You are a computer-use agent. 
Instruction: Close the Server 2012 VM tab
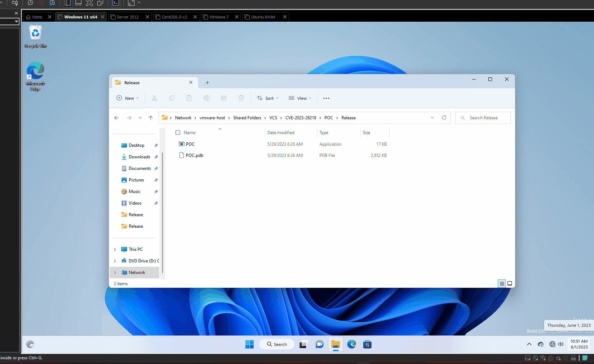[147, 17]
